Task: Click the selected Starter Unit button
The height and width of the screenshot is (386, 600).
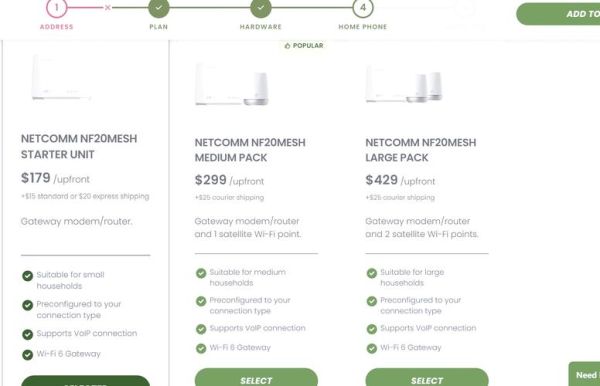Action: tap(86, 381)
